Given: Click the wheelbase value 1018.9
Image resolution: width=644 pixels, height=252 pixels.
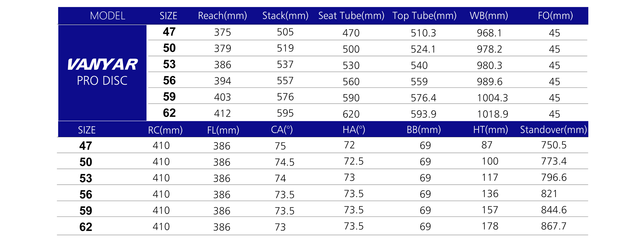Looking at the screenshot, I should pyautogui.click(x=492, y=114).
